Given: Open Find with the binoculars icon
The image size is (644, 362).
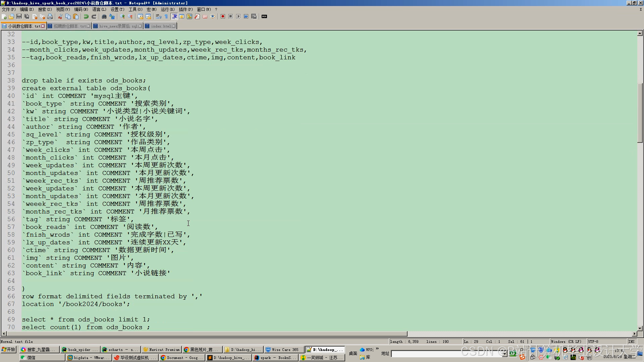Looking at the screenshot, I should tap(104, 16).
